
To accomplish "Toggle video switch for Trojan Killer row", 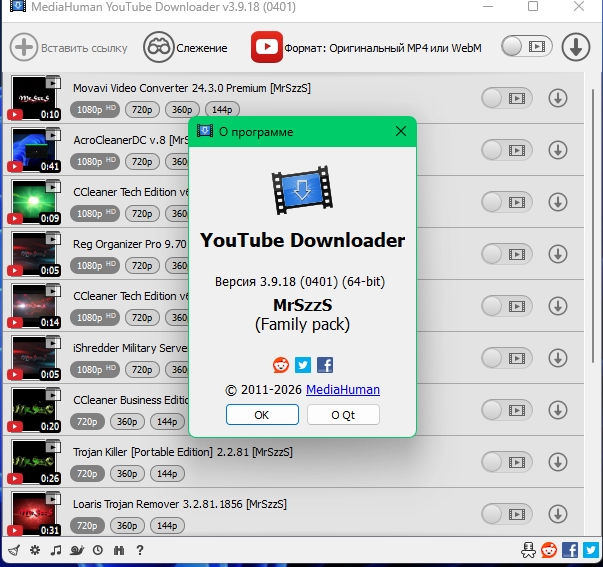I will 506,462.
